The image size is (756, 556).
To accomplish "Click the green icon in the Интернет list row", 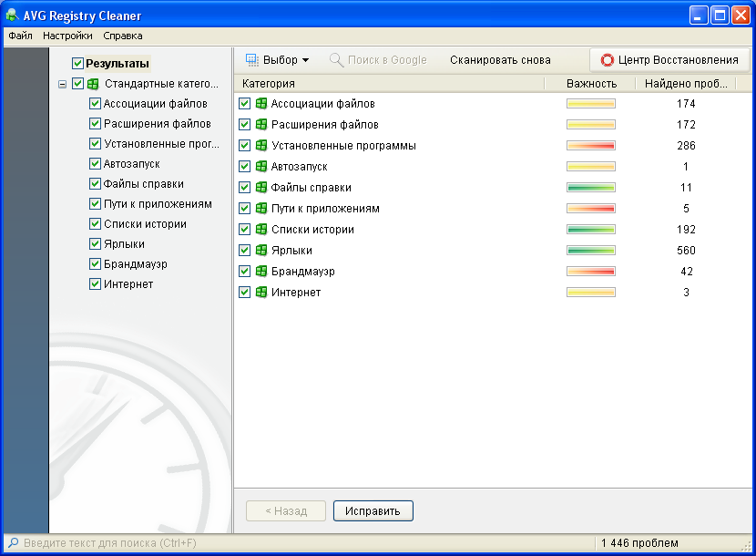I will [261, 292].
